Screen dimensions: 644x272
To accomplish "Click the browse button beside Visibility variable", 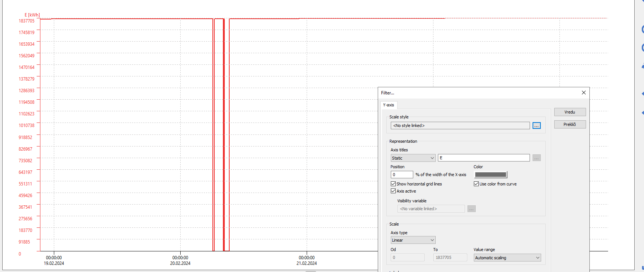I will [471, 209].
